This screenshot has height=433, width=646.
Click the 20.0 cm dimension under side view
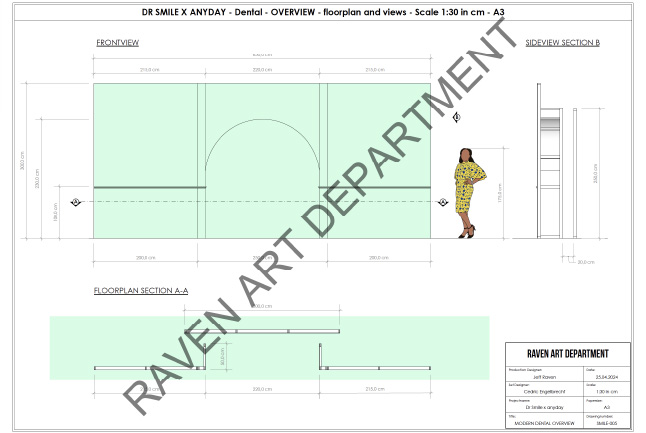pyautogui.click(x=584, y=262)
